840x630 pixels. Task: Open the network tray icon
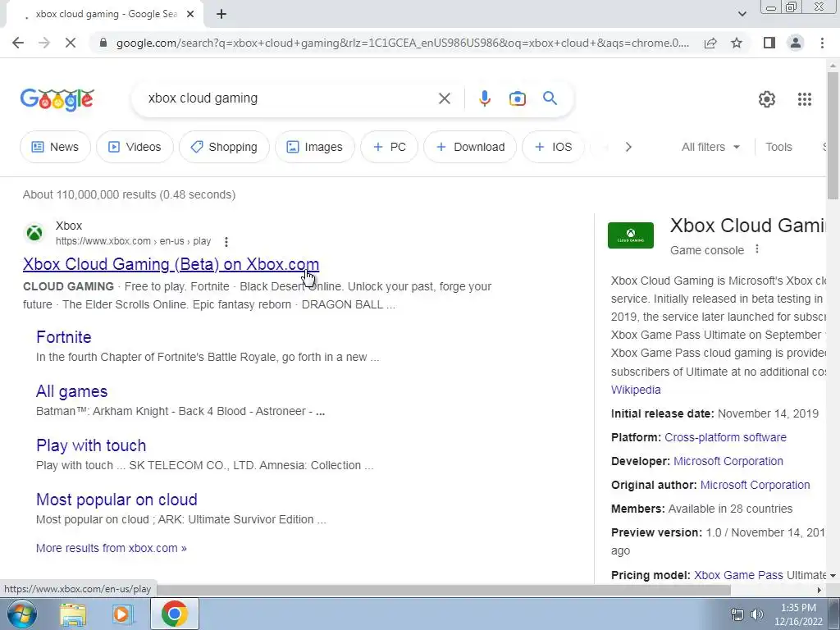737,614
